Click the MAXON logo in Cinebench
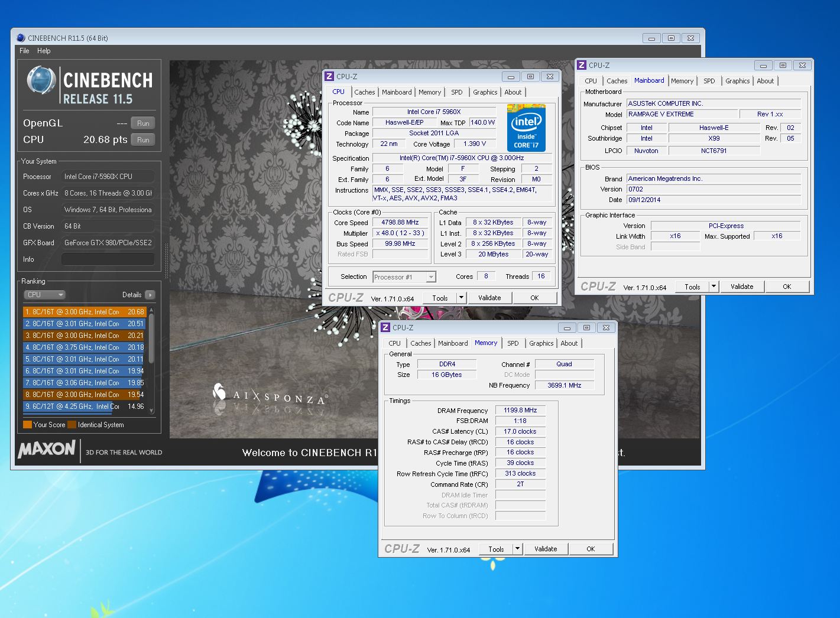The image size is (840, 618). click(47, 450)
